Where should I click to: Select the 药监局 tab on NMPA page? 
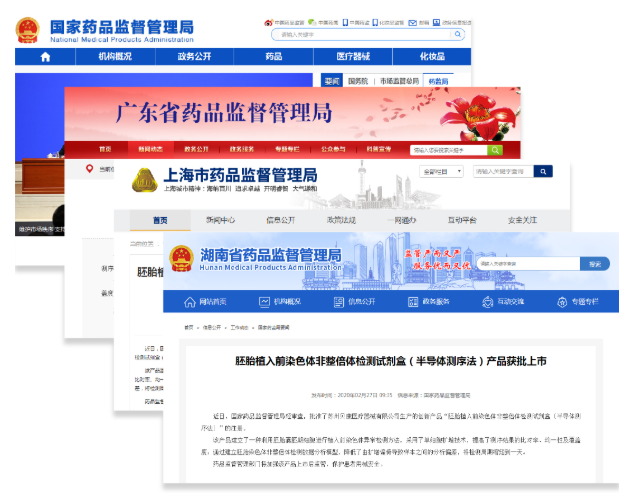coord(438,81)
